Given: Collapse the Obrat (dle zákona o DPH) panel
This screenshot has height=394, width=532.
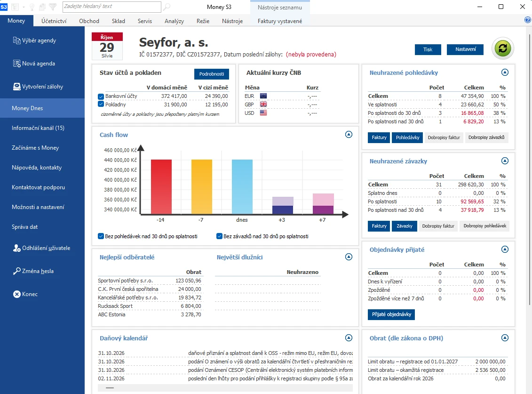Looking at the screenshot, I should (x=505, y=338).
